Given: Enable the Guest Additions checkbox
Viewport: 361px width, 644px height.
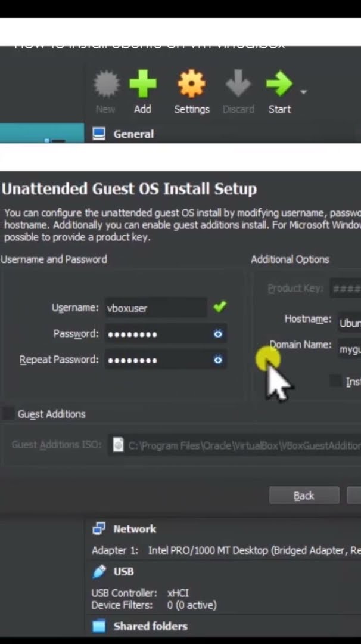Looking at the screenshot, I should [x=8, y=413].
